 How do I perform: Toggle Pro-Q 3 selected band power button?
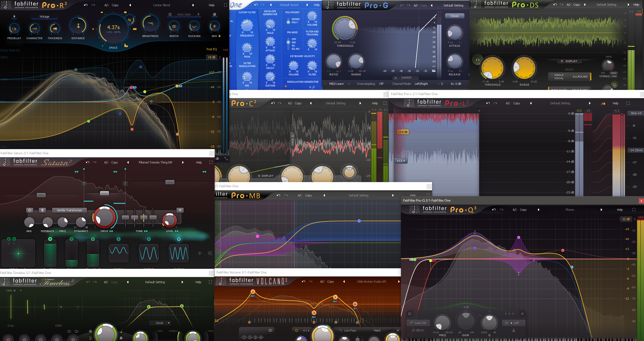click(x=410, y=314)
